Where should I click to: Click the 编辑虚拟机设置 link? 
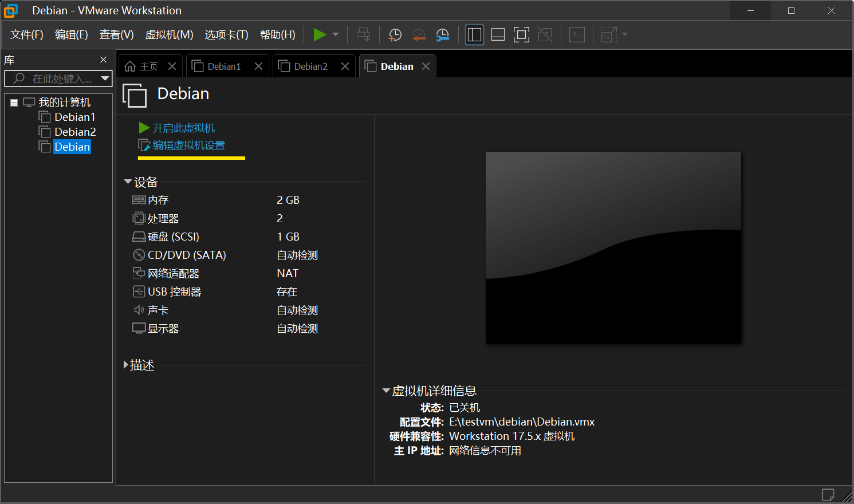[x=188, y=145]
